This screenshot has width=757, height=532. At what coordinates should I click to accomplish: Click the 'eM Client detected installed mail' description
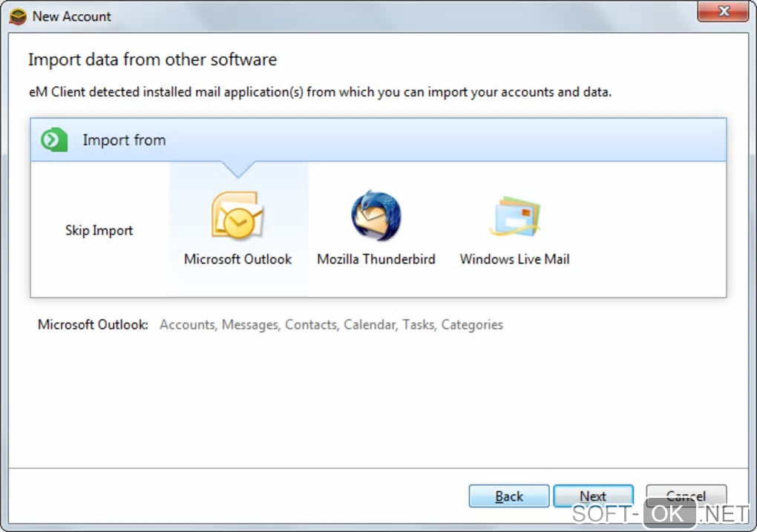point(320,92)
